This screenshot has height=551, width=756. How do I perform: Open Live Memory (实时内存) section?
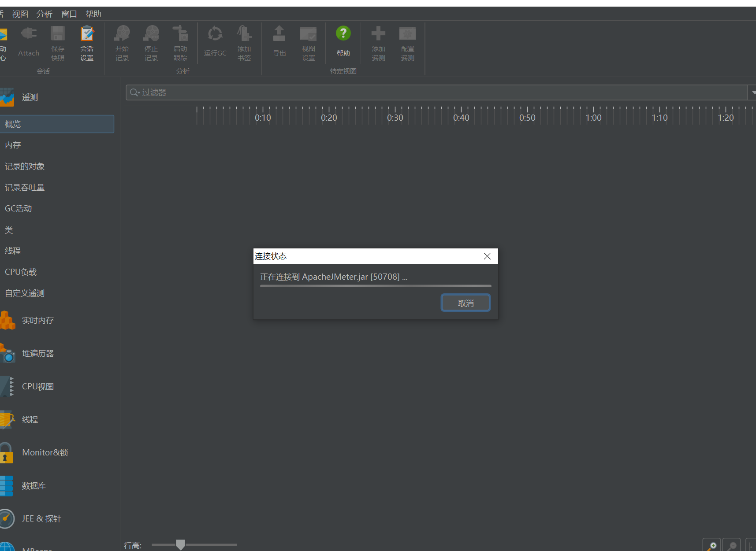[38, 320]
